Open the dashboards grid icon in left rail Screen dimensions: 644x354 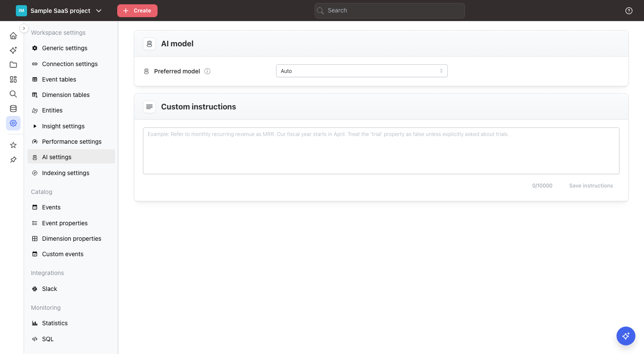point(13,79)
